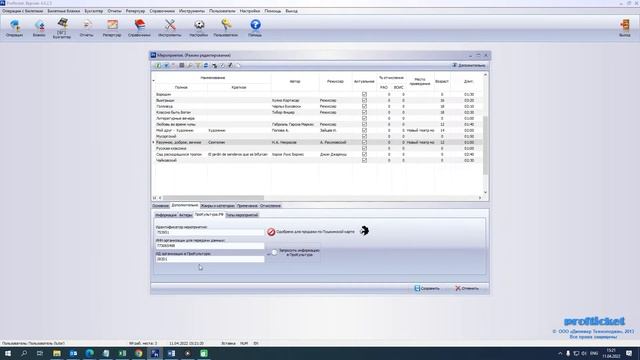Screen dimensions: 640x360
Task: Click the Автор column header
Action: point(295,82)
